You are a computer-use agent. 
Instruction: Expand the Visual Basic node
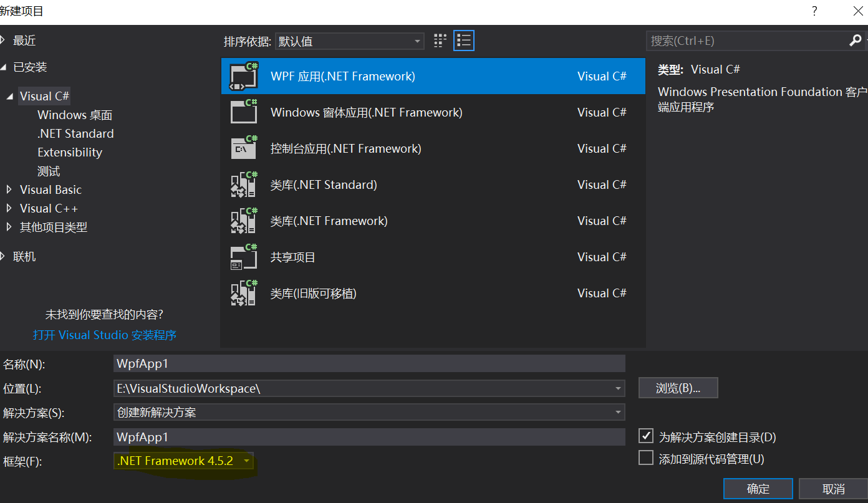point(9,189)
